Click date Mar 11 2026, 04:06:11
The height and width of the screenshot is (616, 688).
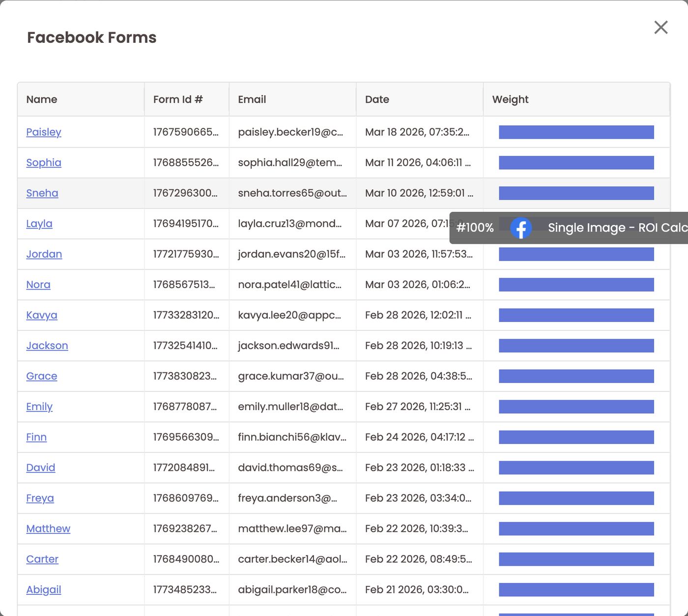(x=418, y=163)
